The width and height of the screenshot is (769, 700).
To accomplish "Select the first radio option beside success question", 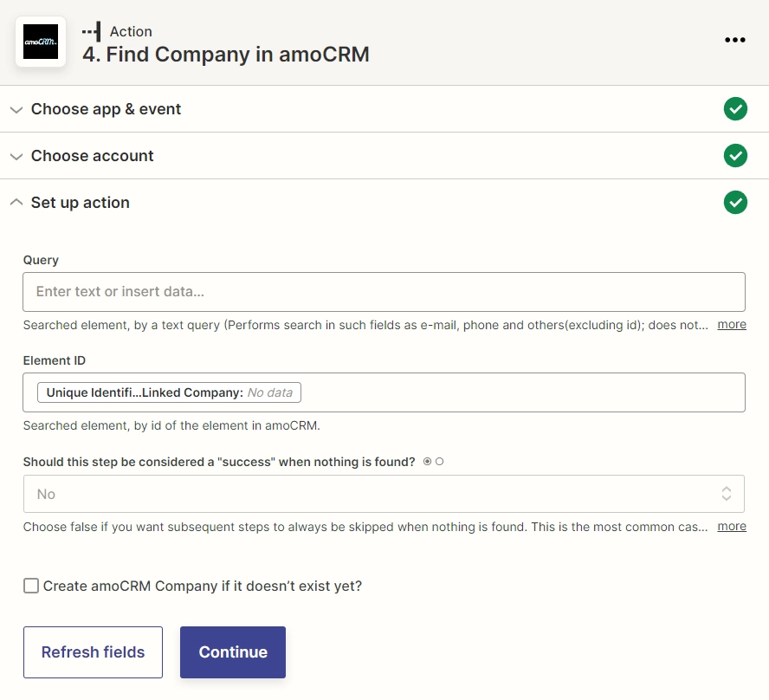I will click(x=427, y=462).
